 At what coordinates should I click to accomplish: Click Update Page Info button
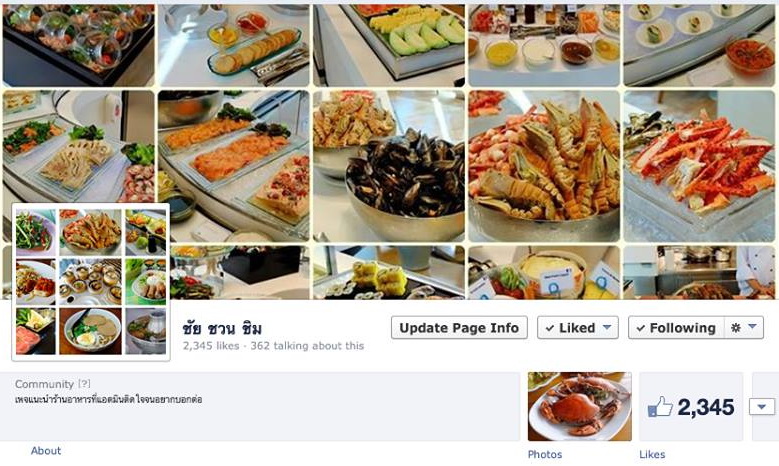click(459, 328)
